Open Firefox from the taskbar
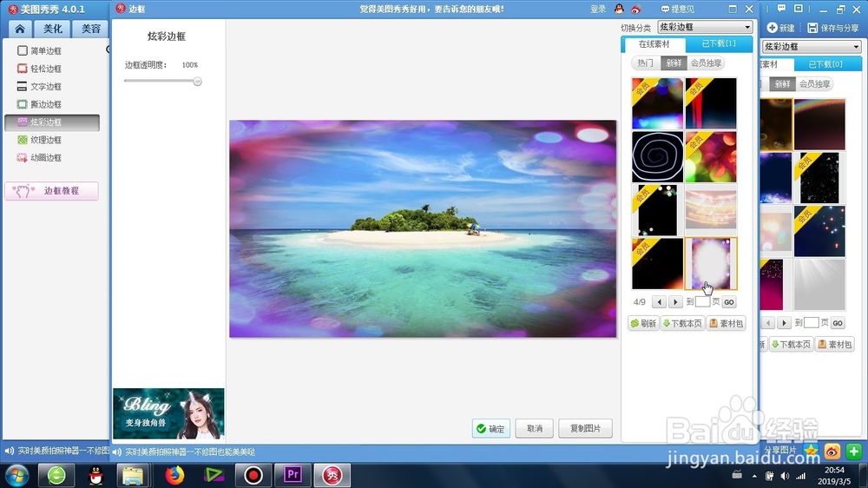Image resolution: width=868 pixels, height=488 pixels. (x=174, y=475)
